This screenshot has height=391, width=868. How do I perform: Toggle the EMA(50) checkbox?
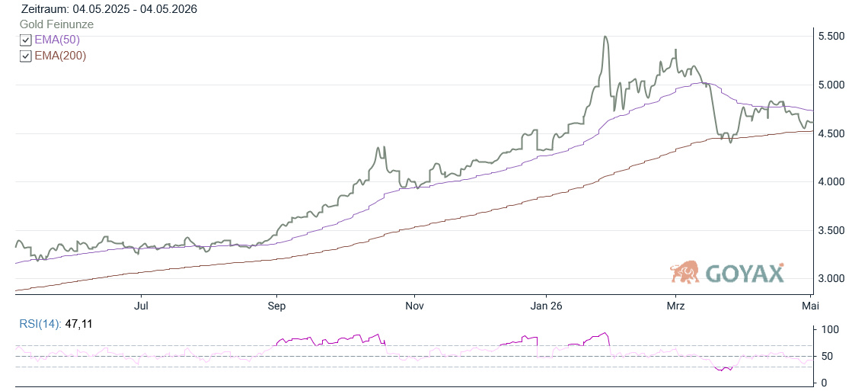[25, 40]
